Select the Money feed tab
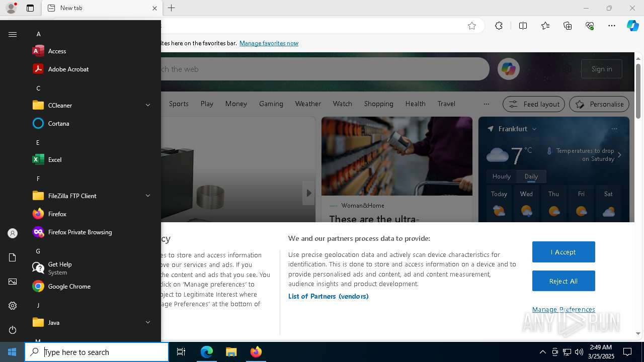This screenshot has width=644, height=362. pyautogui.click(x=236, y=104)
